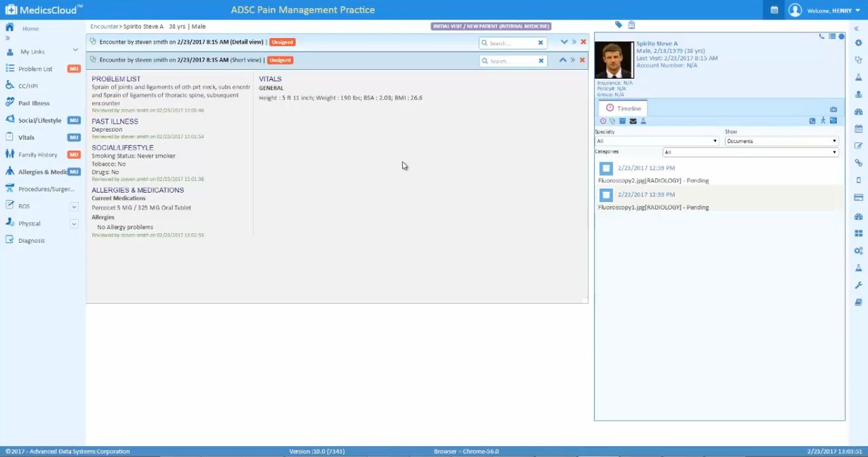Click the Unsigned badge on Short view encounter
868x457 pixels.
coord(280,60)
